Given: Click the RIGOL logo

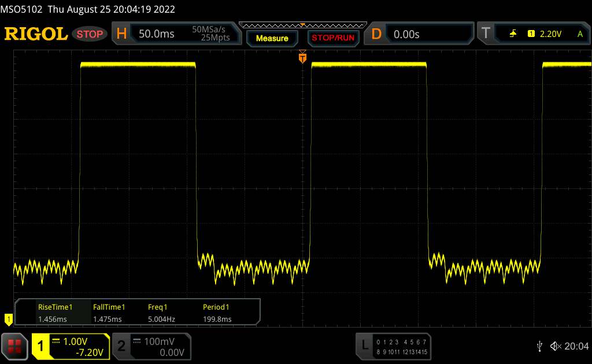Looking at the screenshot, I should [x=36, y=34].
